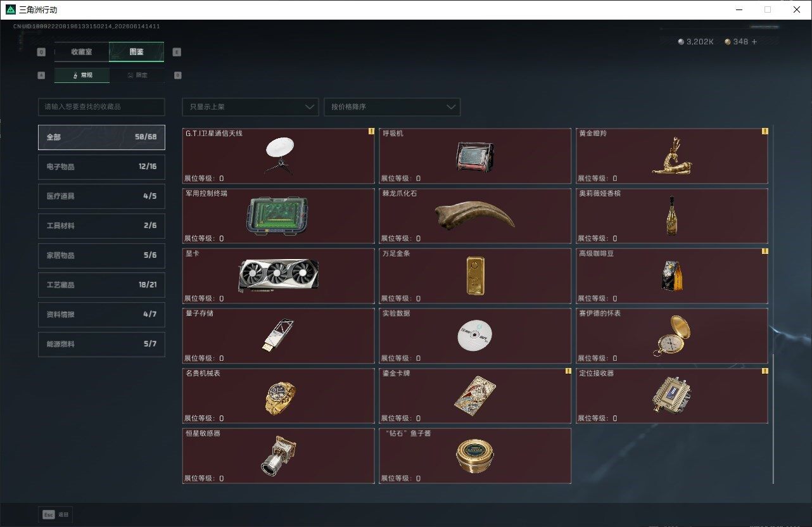The width and height of the screenshot is (812, 527).
Task: Pick the 显卡 graphics card item
Action: coord(279,276)
